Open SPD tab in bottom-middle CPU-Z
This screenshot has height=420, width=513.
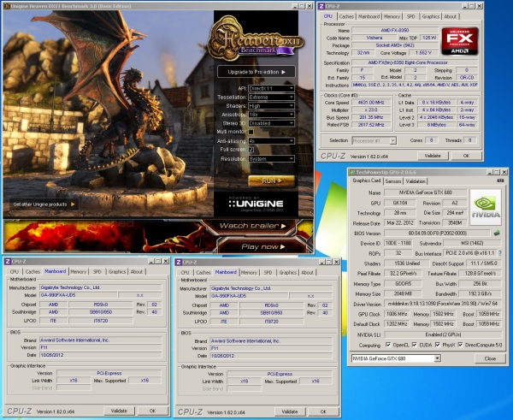point(268,272)
